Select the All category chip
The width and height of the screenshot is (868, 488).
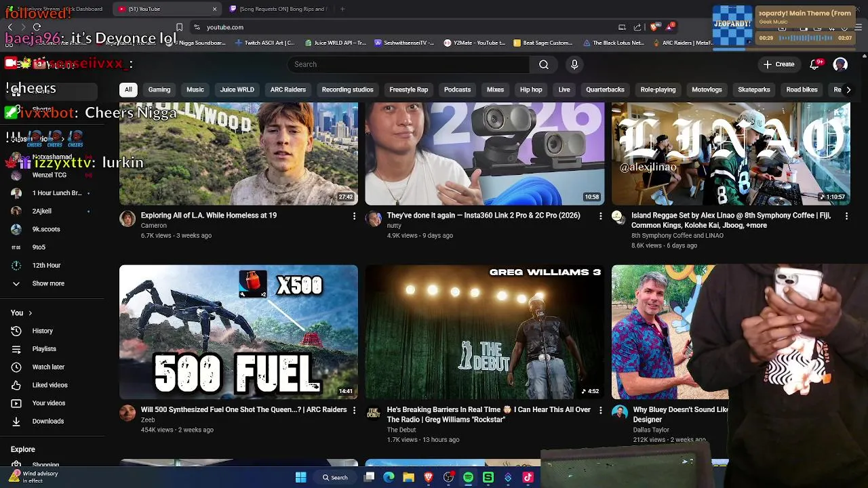coord(128,89)
